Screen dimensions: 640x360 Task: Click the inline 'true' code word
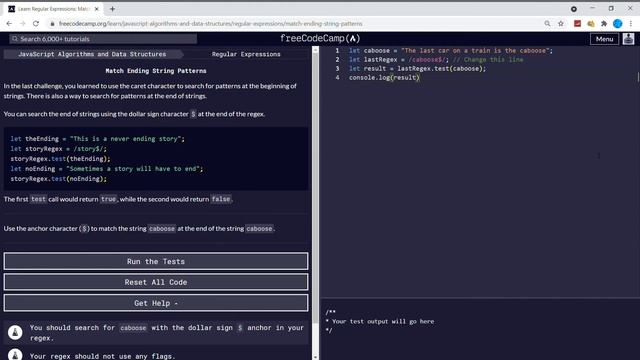[x=109, y=199]
